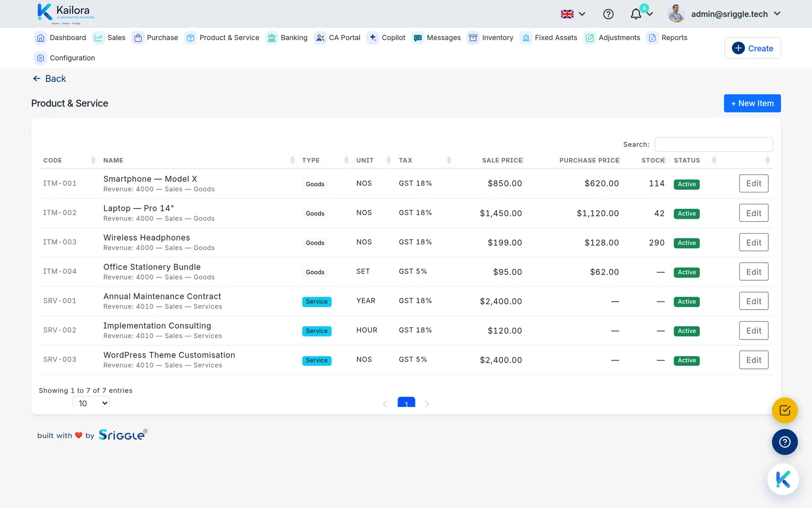Click the New Item button
Image resolution: width=812 pixels, height=508 pixels.
(x=752, y=103)
